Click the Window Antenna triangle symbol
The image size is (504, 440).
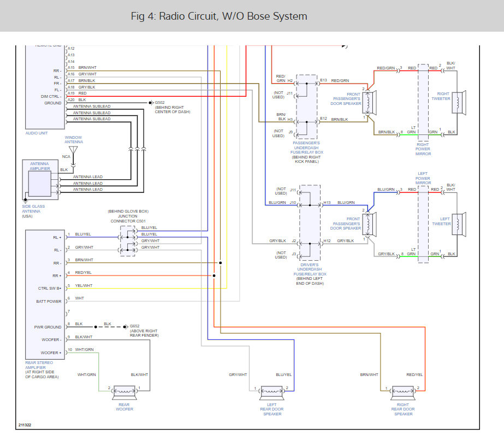tap(73, 150)
